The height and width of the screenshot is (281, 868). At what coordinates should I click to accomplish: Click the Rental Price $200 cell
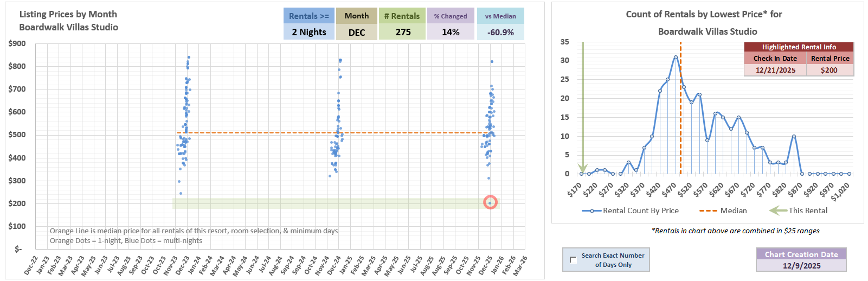(829, 70)
